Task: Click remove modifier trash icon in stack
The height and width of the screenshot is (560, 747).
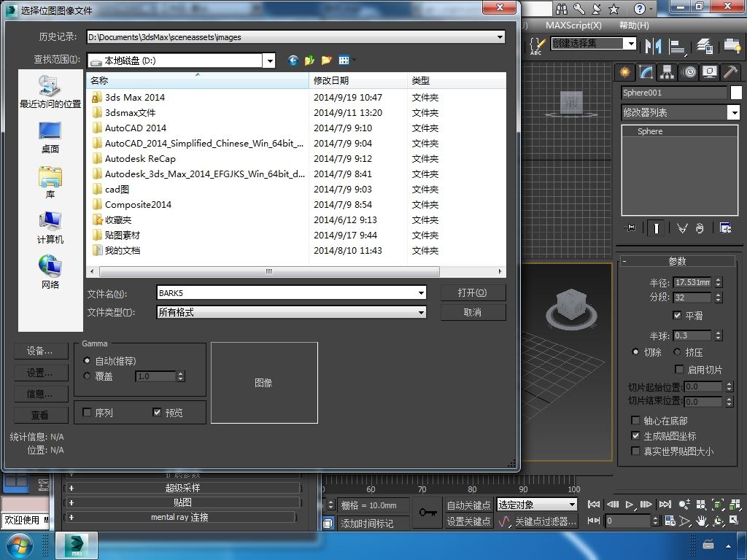Action: pos(700,228)
